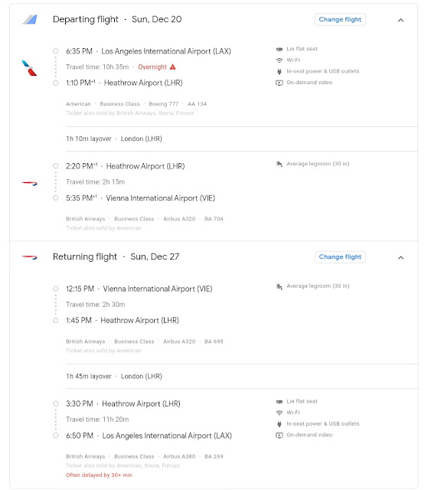
Task: Click the Returning flight British Airways logo
Action: pos(29,257)
